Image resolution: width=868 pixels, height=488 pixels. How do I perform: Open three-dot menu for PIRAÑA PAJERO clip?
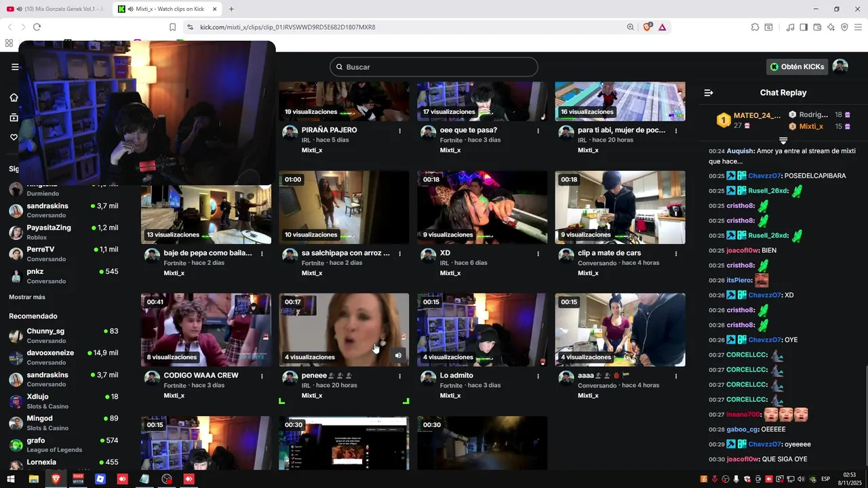click(400, 131)
